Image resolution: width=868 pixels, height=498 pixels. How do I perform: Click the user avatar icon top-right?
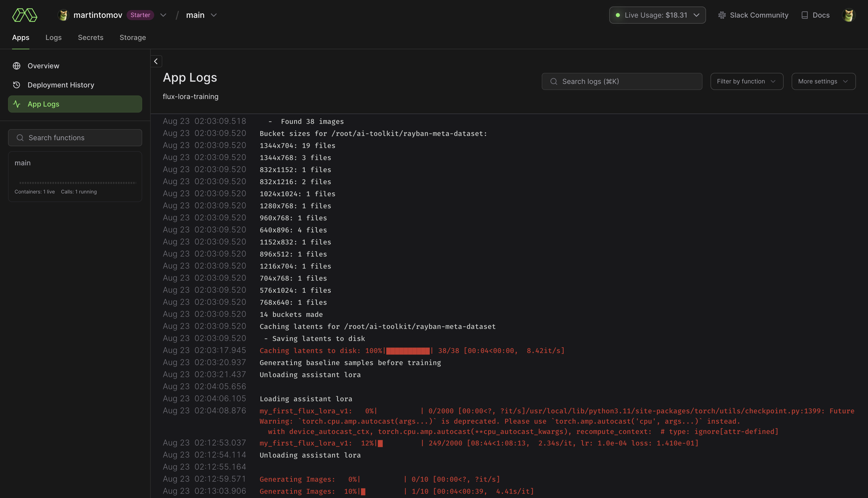849,15
